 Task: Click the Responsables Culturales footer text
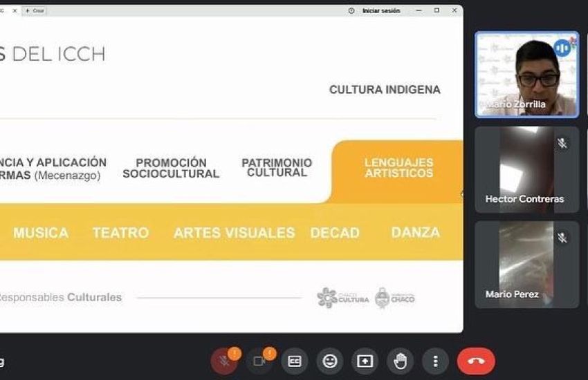[60, 298]
